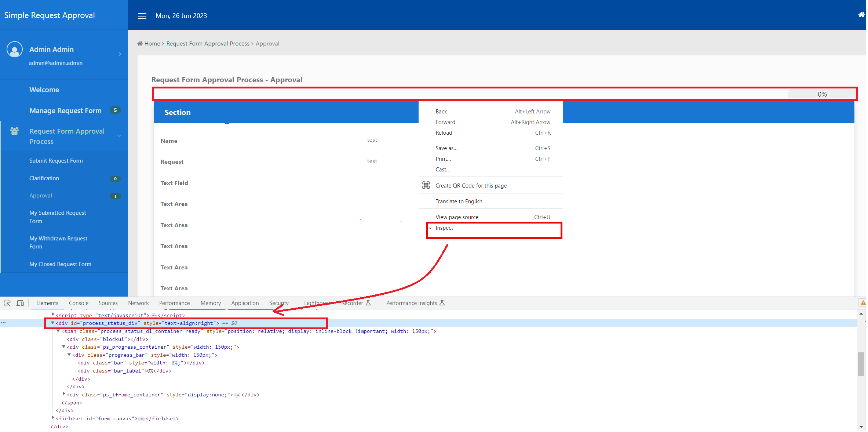
Task: Click the Manage Request Form badge 5
Action: click(x=115, y=110)
